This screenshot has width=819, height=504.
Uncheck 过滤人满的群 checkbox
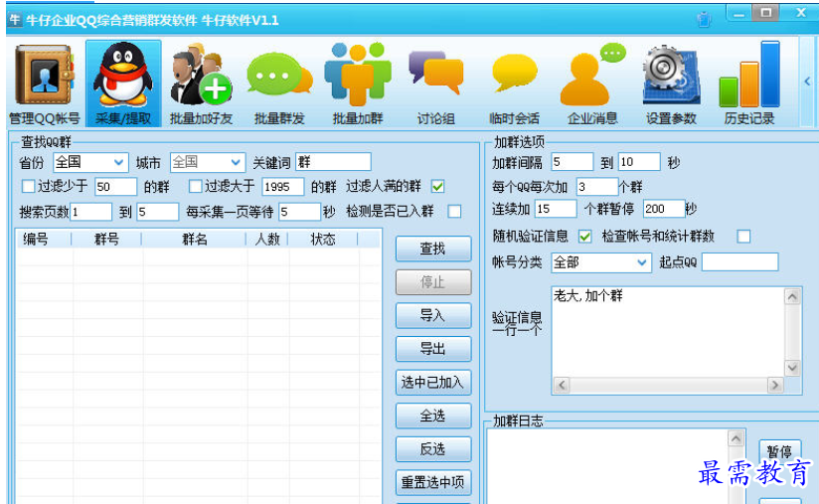[x=437, y=186]
